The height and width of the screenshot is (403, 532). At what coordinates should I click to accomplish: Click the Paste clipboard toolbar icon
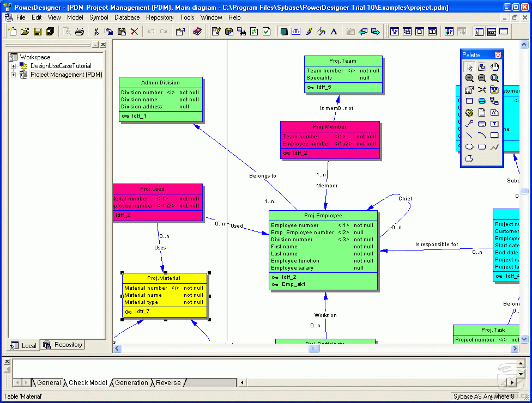[122, 32]
